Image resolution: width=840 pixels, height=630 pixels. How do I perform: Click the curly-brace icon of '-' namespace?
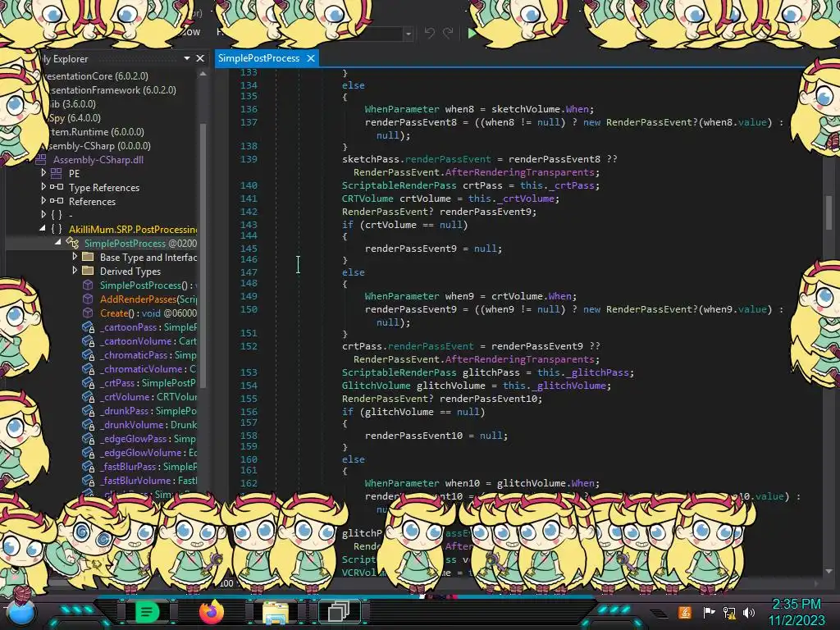point(57,216)
